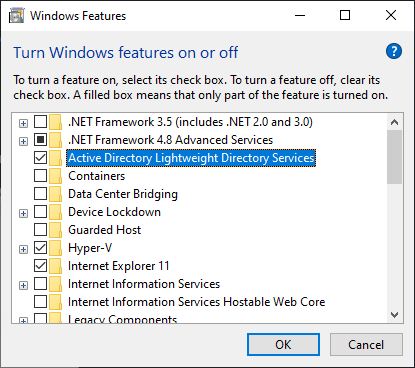Uncheck Active Directory Lightweight Directory Services
415x368 pixels.
40,158
